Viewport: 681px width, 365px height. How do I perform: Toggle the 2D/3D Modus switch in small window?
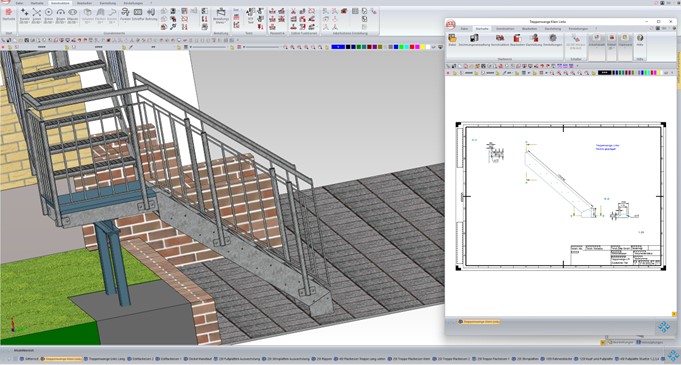pos(575,43)
